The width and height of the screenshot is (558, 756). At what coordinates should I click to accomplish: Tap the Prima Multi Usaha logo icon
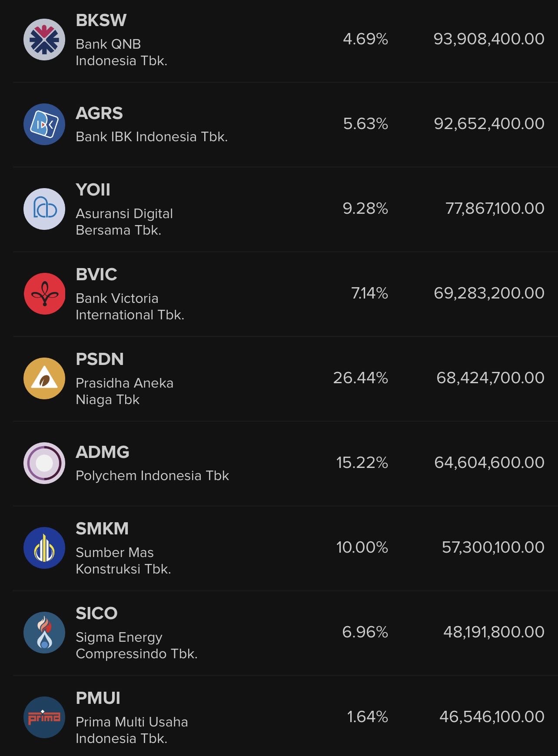44,717
